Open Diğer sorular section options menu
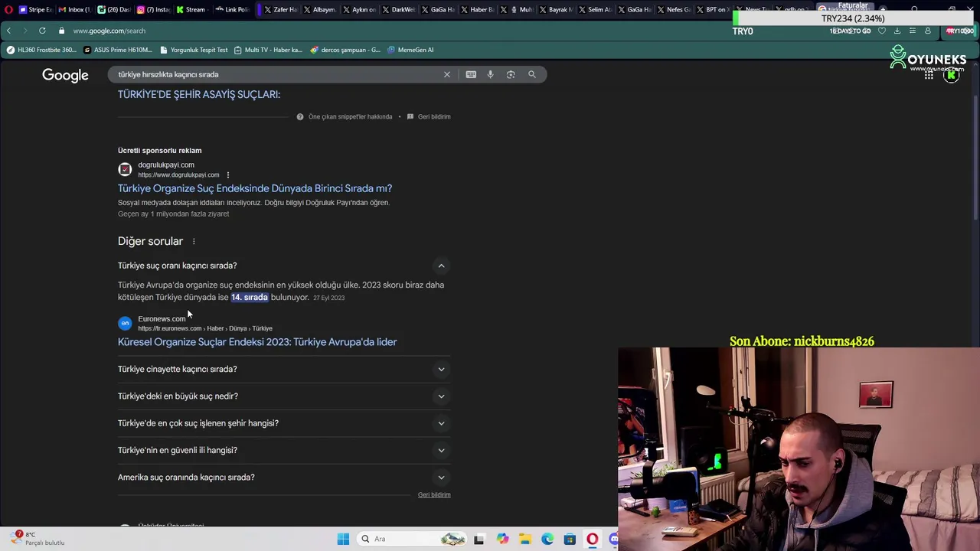The height and width of the screenshot is (551, 980). (x=194, y=241)
